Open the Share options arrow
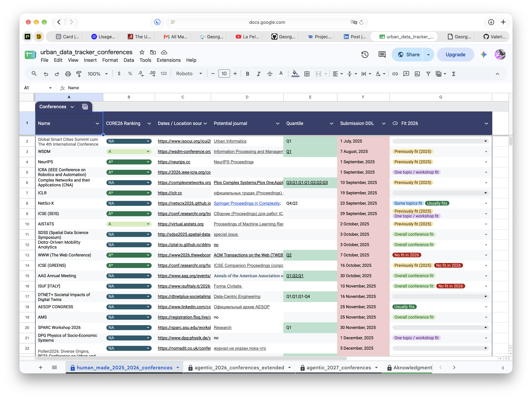This screenshot has height=399, width=532. pyautogui.click(x=428, y=55)
